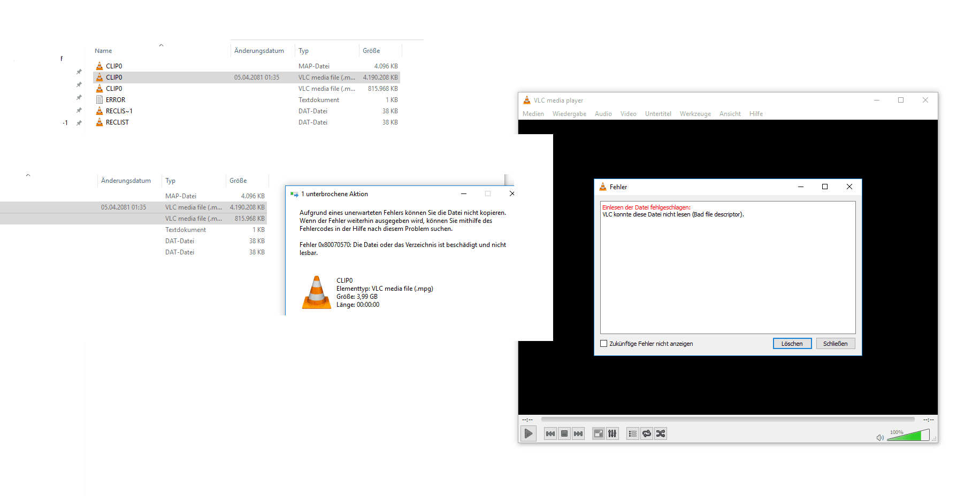Image resolution: width=980 pixels, height=496 pixels.
Task: Click '815.968 KB' size in lower list
Action: (250, 219)
